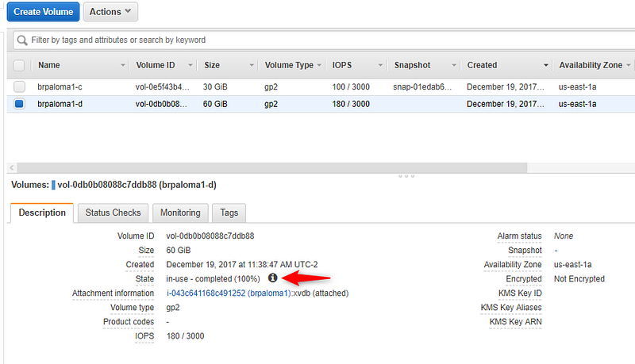The image size is (635, 364).
Task: Click the horizontal scrollbar thumb
Action: (x=272, y=167)
